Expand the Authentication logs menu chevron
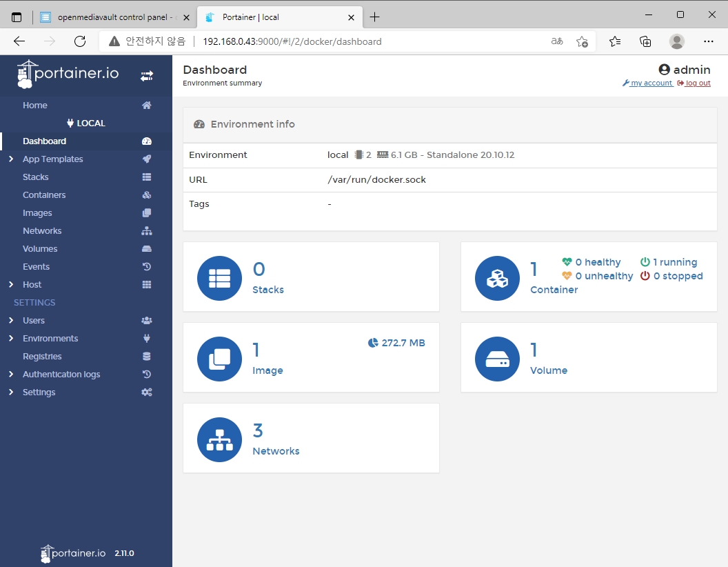728x567 pixels. tap(11, 375)
